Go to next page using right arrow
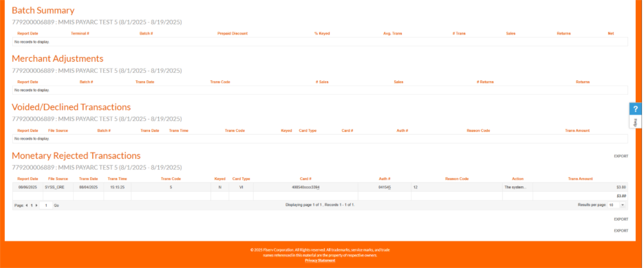Screen dimensions: 644x268 (36, 205)
